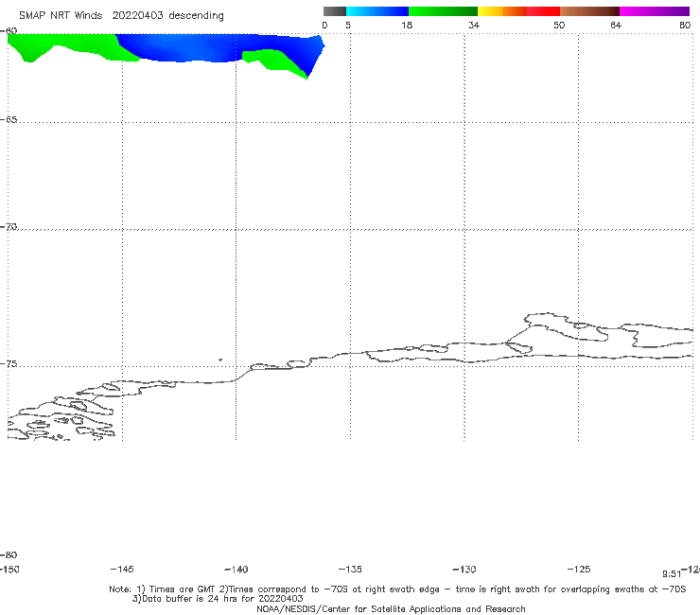Viewport: 700px width, 615px height.
Task: Click the color bar label 18
Action: click(407, 25)
